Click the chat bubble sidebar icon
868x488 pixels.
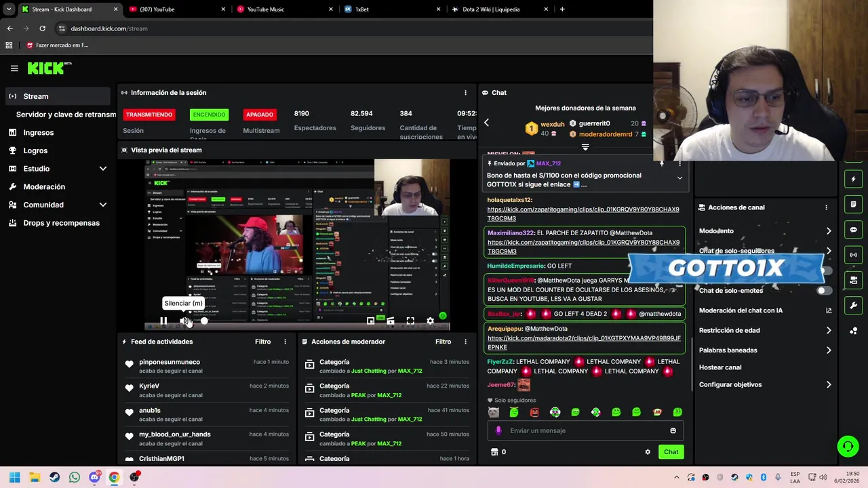click(x=854, y=230)
